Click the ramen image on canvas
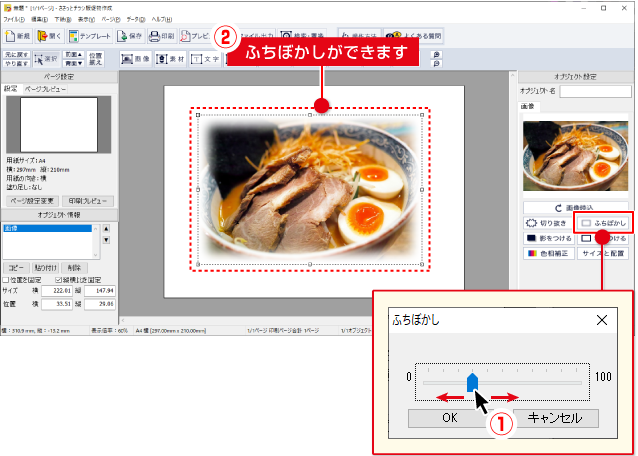Screen dimensions: 638x456 310,190
